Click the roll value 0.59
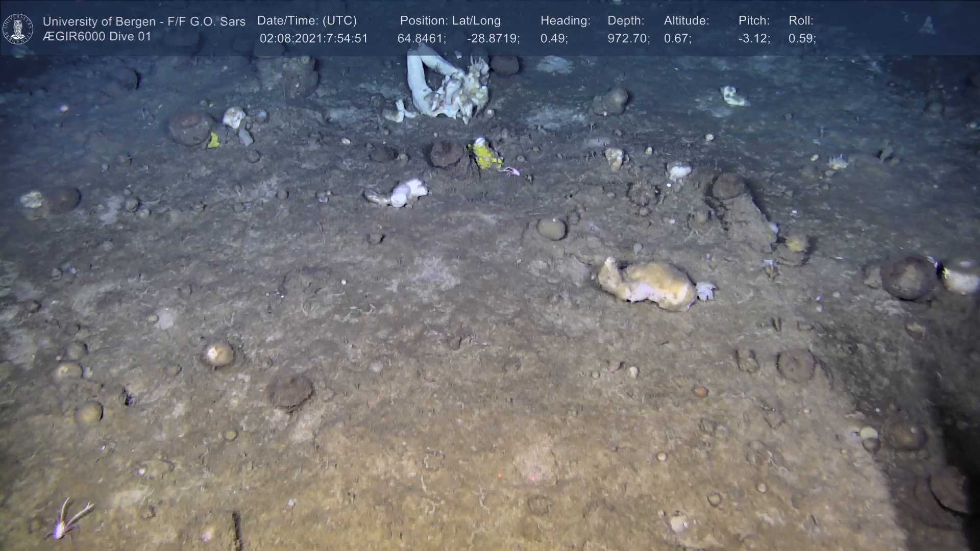980x551 pixels. point(802,39)
